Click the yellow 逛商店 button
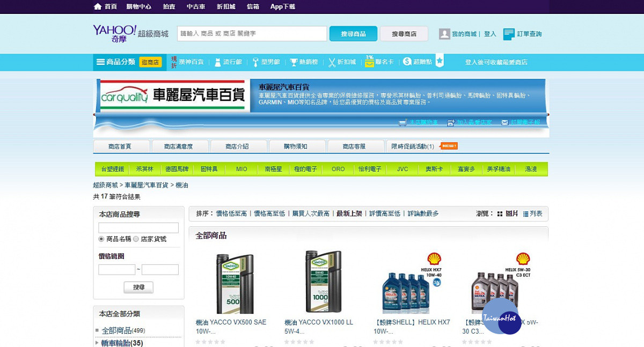Screen dimensions: 644x347 coord(150,62)
